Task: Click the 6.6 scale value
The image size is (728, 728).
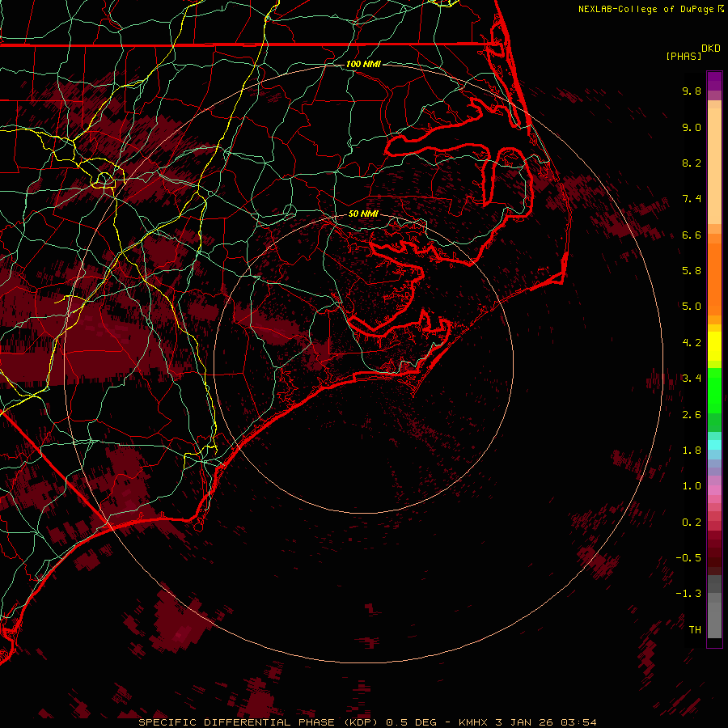Action: pos(692,235)
